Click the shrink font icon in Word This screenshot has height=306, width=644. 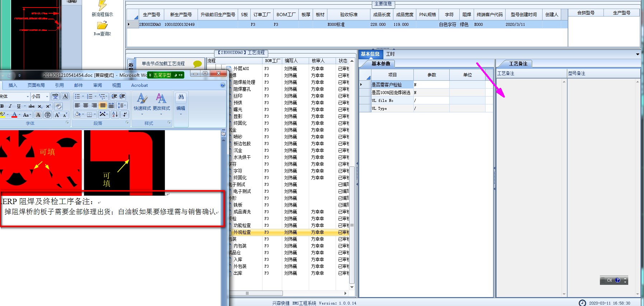(65, 115)
